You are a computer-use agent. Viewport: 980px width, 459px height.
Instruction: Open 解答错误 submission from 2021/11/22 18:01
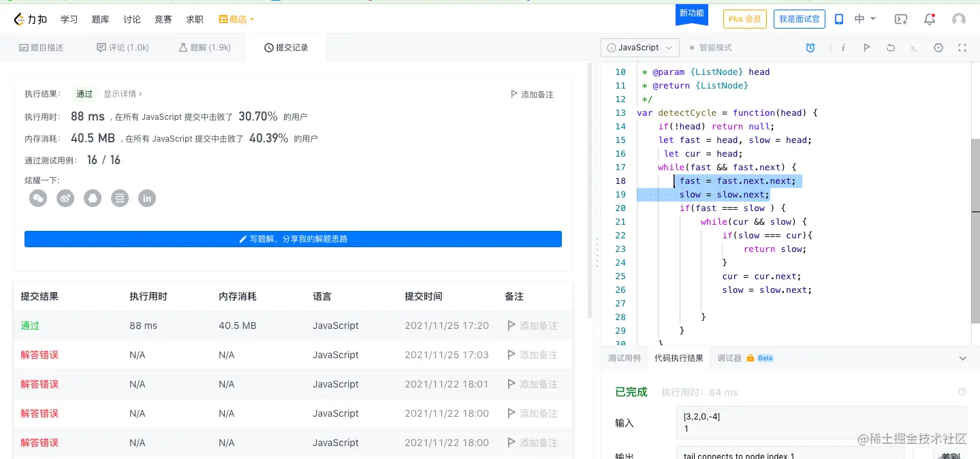[x=39, y=384]
